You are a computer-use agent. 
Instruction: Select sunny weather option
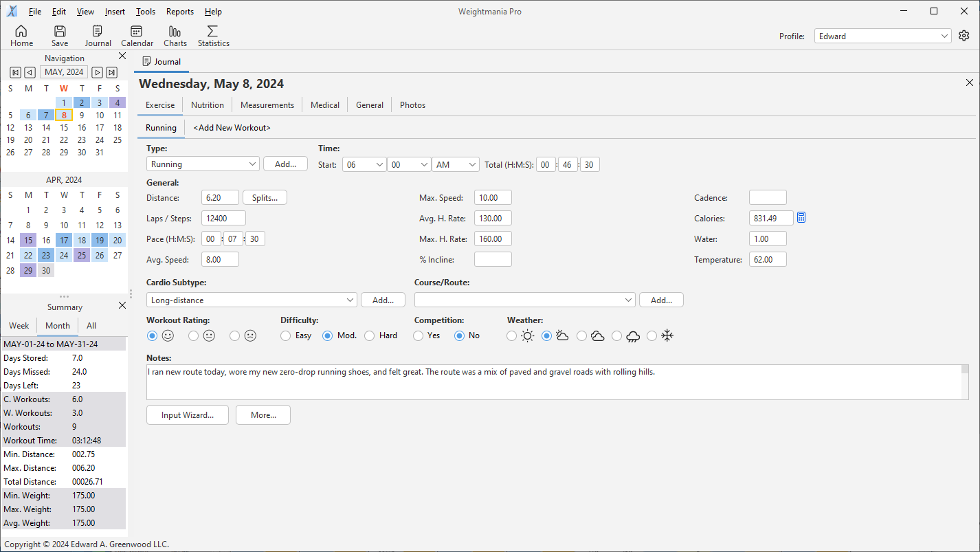tap(511, 335)
